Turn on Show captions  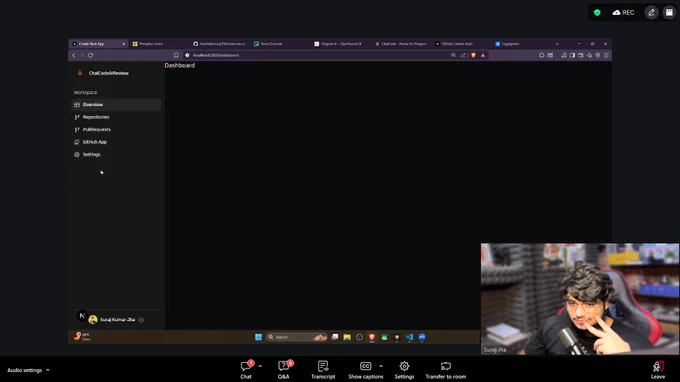[366, 370]
